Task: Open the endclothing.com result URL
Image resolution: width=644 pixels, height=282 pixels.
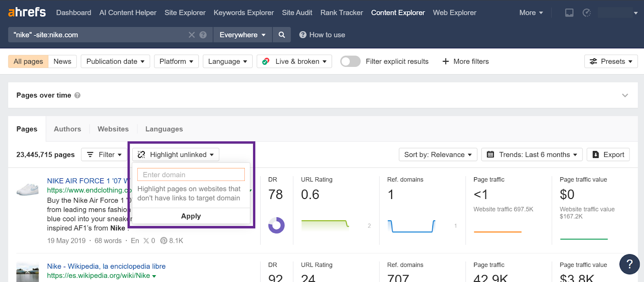Action: coord(89,190)
